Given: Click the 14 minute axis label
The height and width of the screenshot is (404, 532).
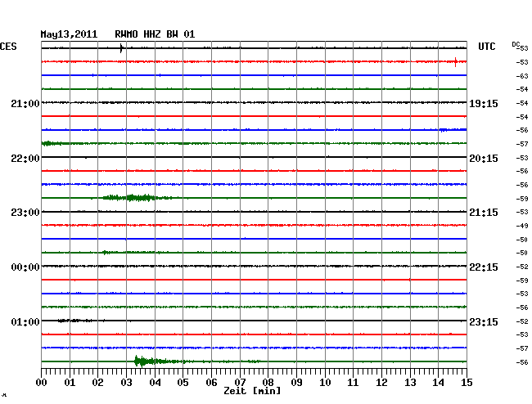Looking at the screenshot, I should pos(439,382).
